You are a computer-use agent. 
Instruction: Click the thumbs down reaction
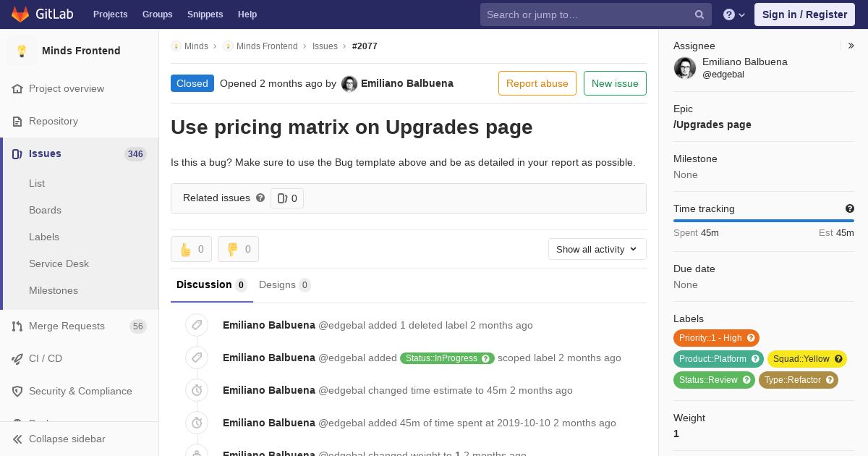(x=238, y=249)
